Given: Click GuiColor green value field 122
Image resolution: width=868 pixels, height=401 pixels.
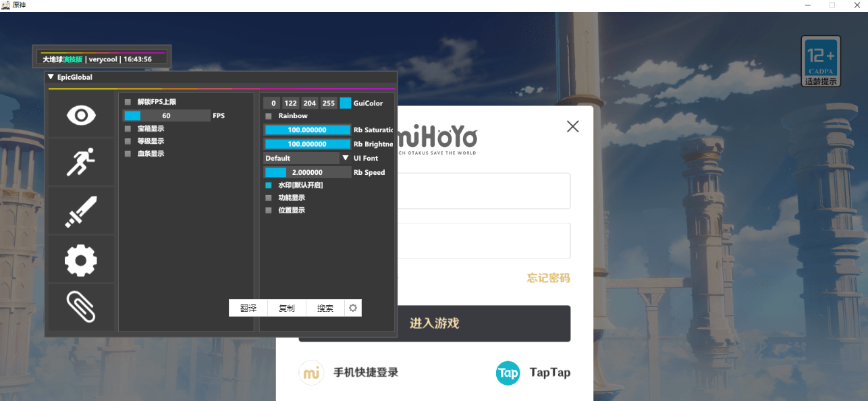Looking at the screenshot, I should click(x=291, y=103).
